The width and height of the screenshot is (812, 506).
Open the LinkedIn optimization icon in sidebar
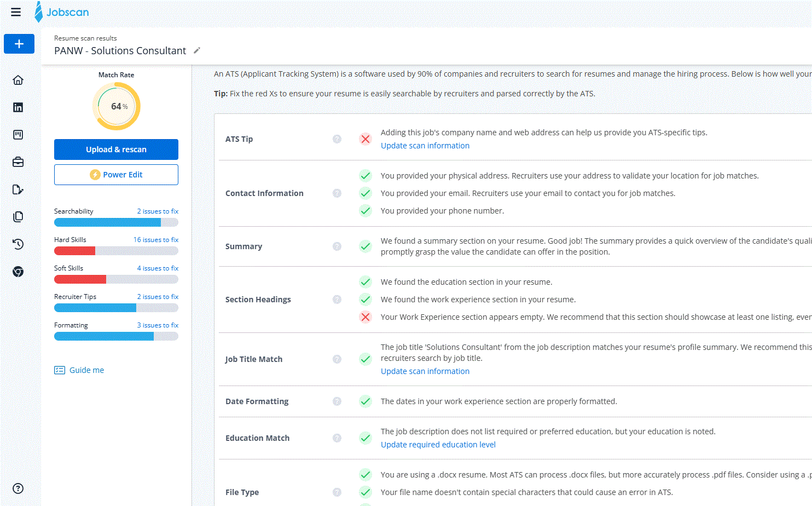(18, 107)
